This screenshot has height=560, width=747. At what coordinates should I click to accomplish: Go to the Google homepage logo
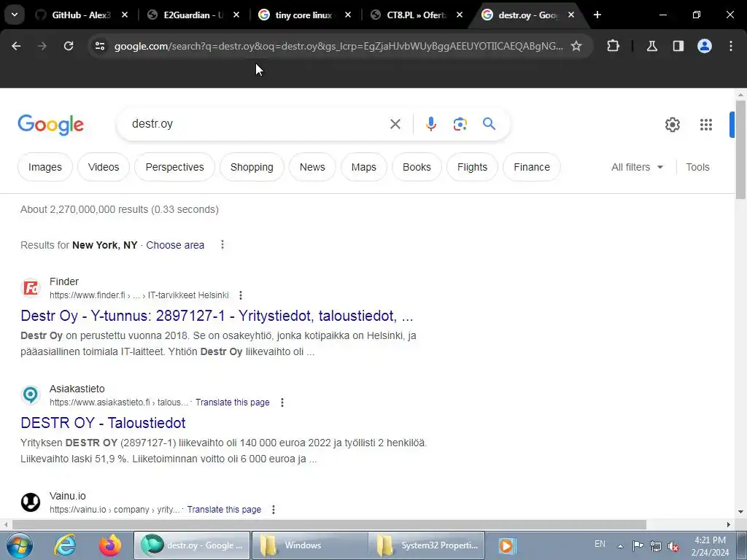(50, 125)
